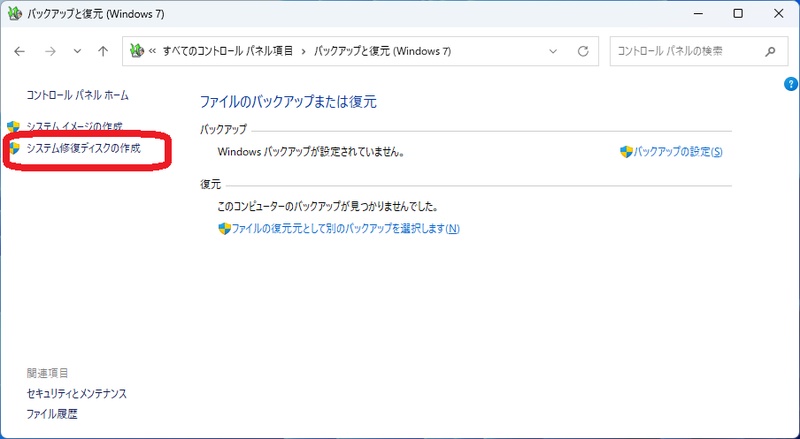Maximize the Backup and Restore window
Screen dimensions: 800x439
point(738,14)
